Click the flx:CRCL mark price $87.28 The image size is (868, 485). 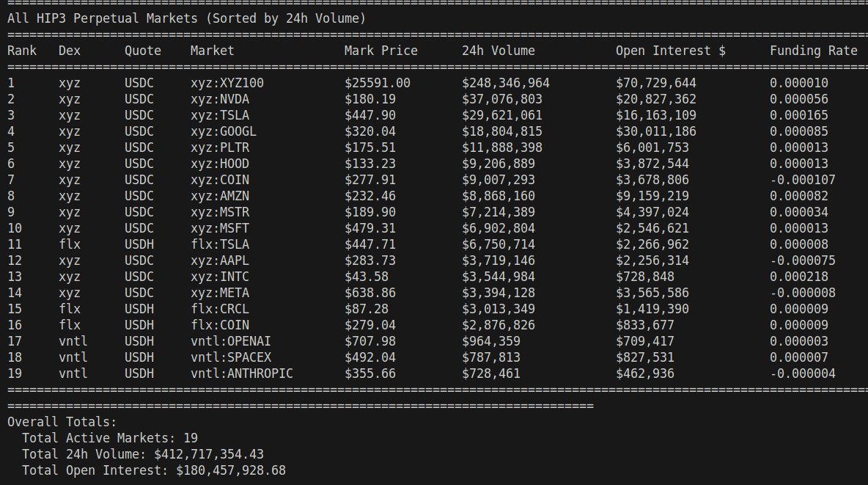point(366,309)
